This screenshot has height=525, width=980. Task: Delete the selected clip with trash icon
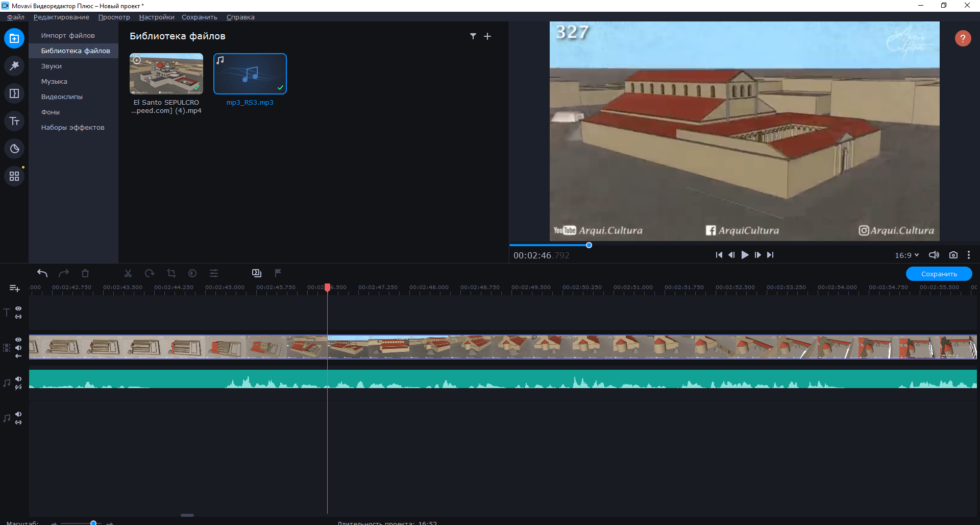point(85,273)
